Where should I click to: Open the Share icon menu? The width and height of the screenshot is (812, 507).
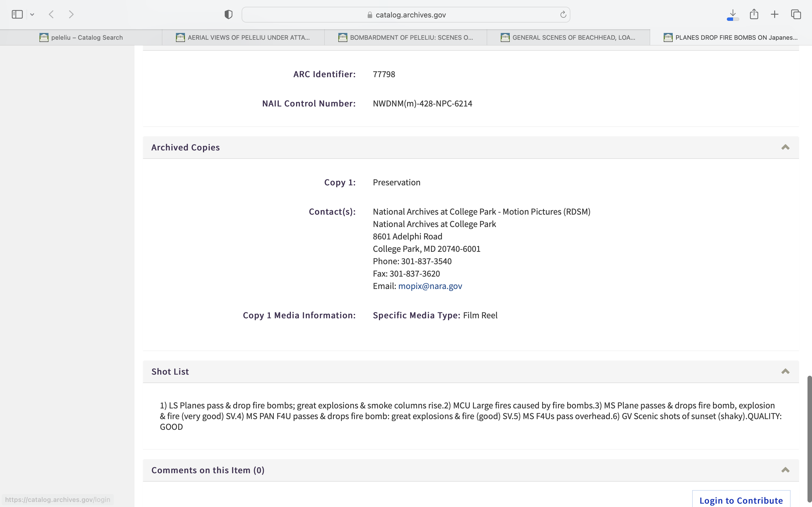click(754, 14)
